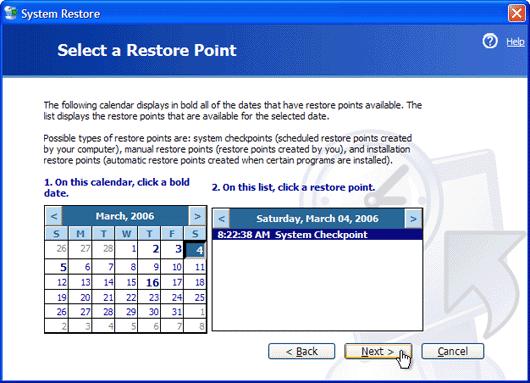
Task: Click the System Restore title bar icon
Action: pos(10,13)
